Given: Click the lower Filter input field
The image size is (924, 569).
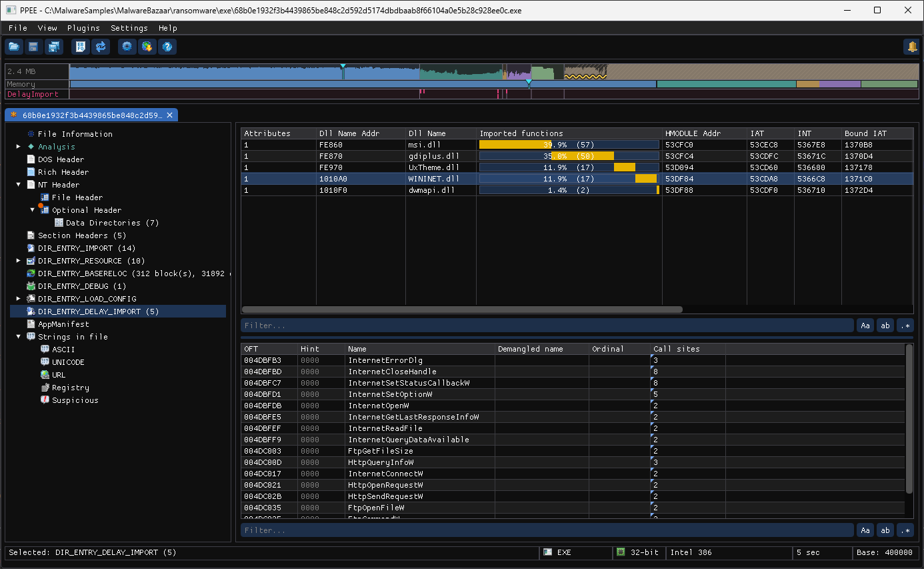Looking at the screenshot, I should pos(547,530).
